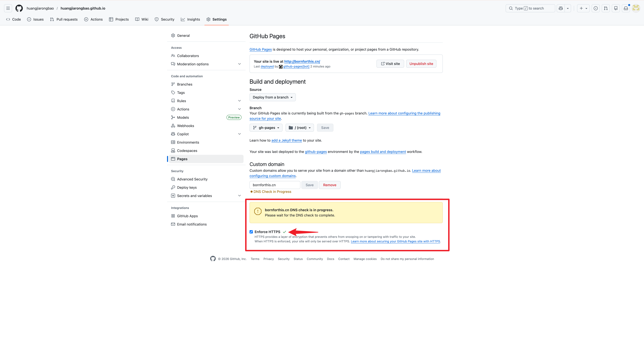Go to GitHub home via Octocat logo
644x340 pixels.
coord(19,8)
